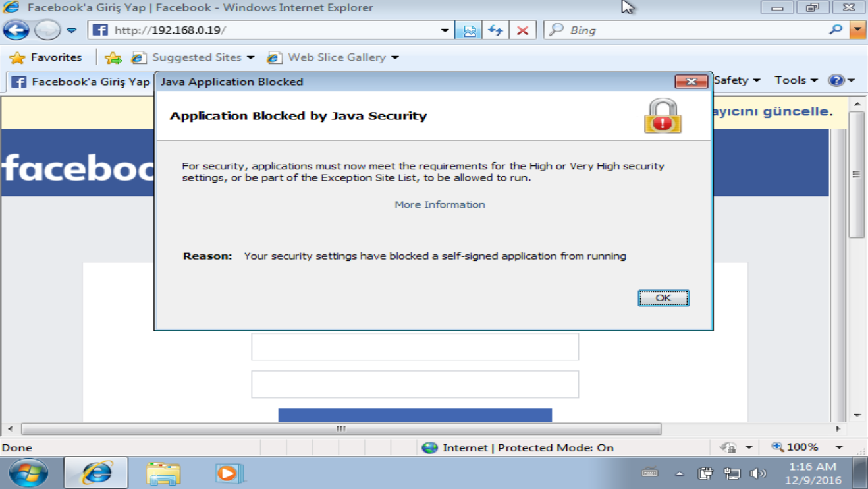
Task: Open the More Information link
Action: 440,204
